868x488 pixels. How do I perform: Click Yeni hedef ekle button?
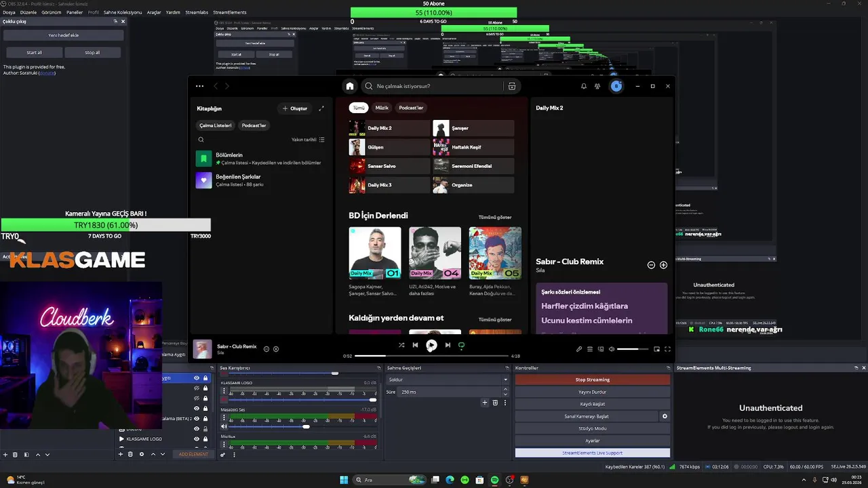[x=63, y=35]
